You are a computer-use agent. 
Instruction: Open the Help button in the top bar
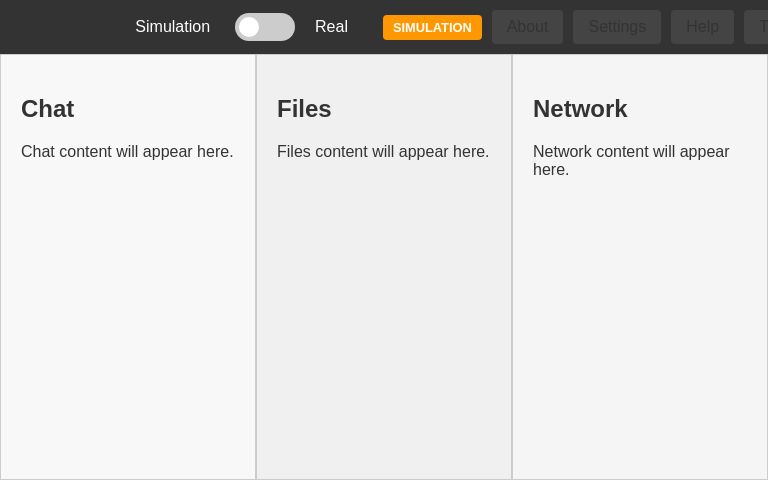pos(702,27)
